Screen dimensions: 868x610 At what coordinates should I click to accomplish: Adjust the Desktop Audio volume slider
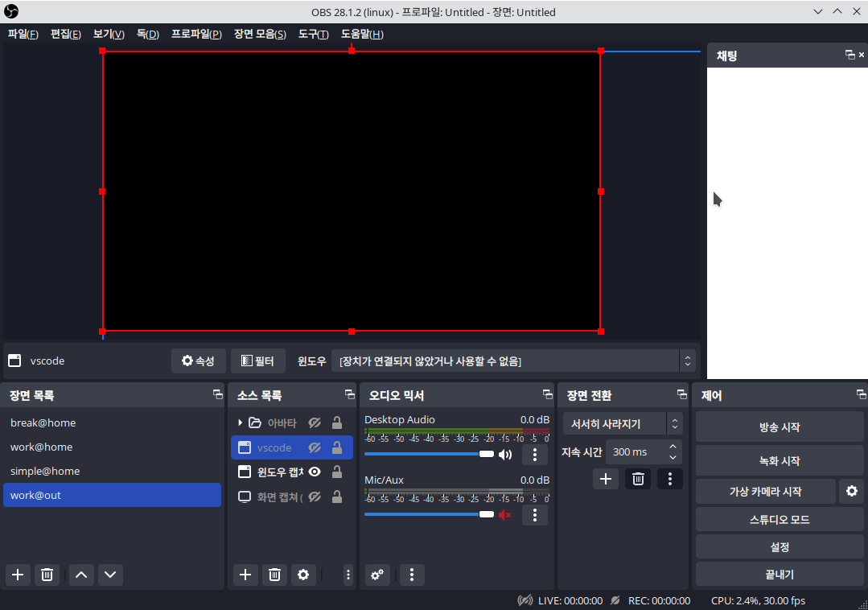[x=429, y=454]
